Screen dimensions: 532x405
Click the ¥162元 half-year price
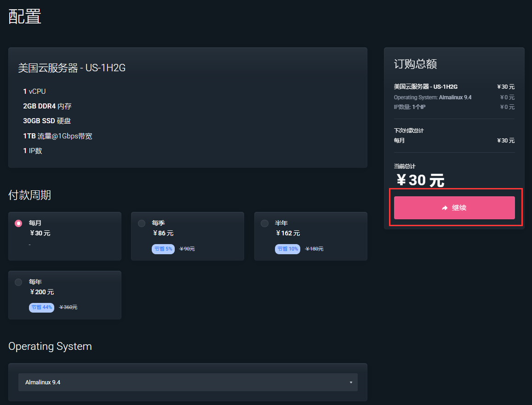coord(287,233)
